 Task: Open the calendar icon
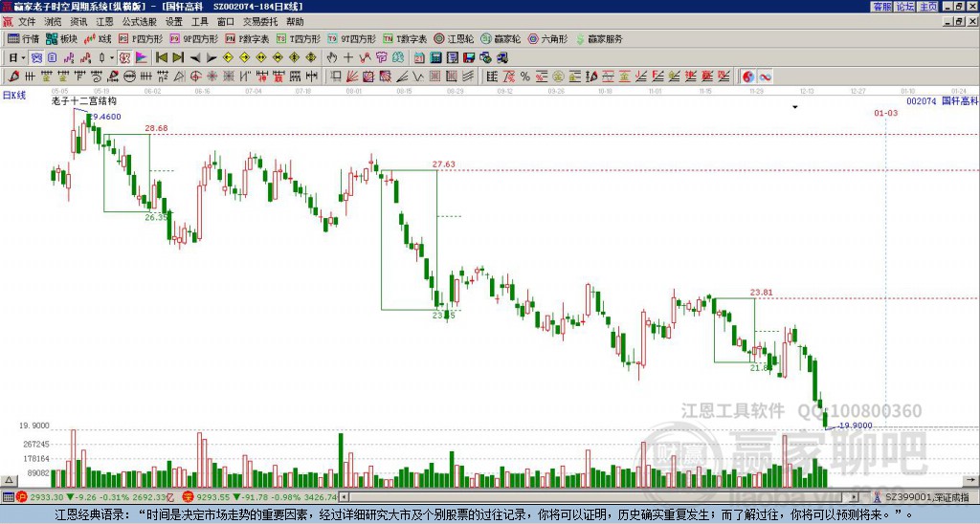(419, 57)
